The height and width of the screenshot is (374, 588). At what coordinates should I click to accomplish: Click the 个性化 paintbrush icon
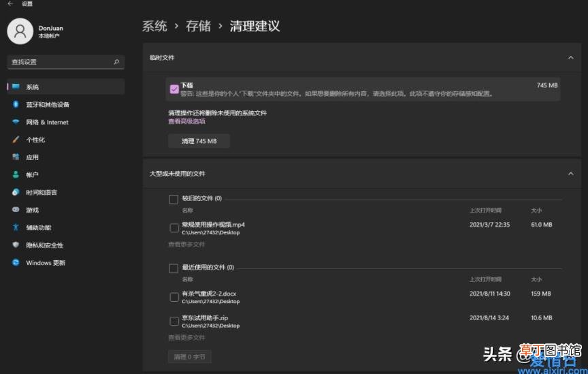[x=16, y=140]
